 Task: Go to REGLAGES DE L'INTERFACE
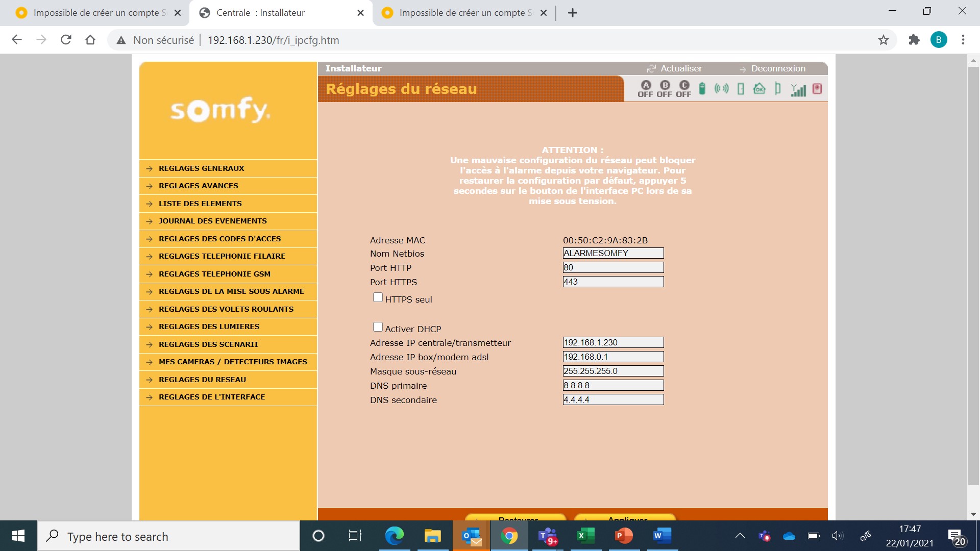tap(228, 397)
